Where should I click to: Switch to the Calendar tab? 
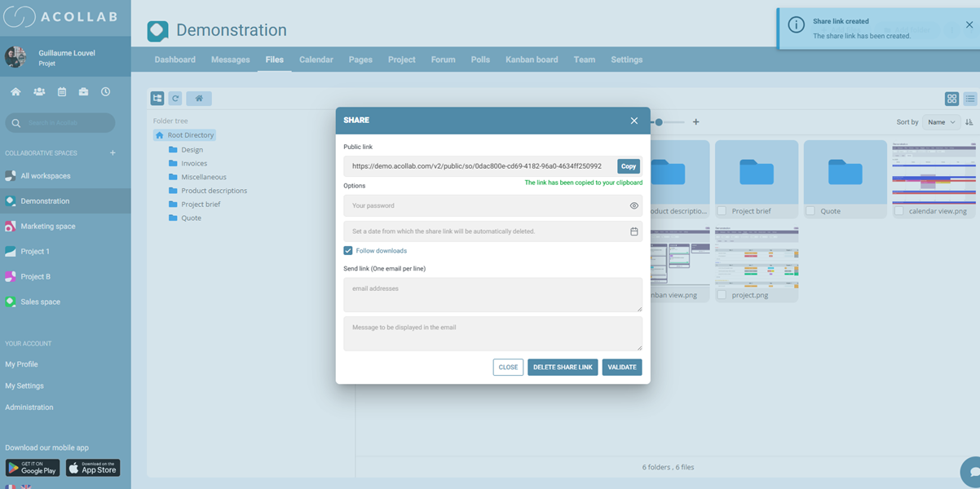(316, 59)
